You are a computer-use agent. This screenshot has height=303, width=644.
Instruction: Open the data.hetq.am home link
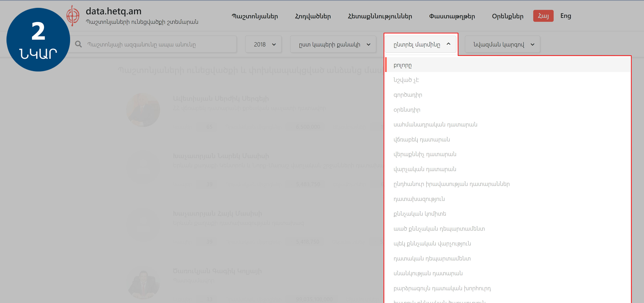point(113,11)
